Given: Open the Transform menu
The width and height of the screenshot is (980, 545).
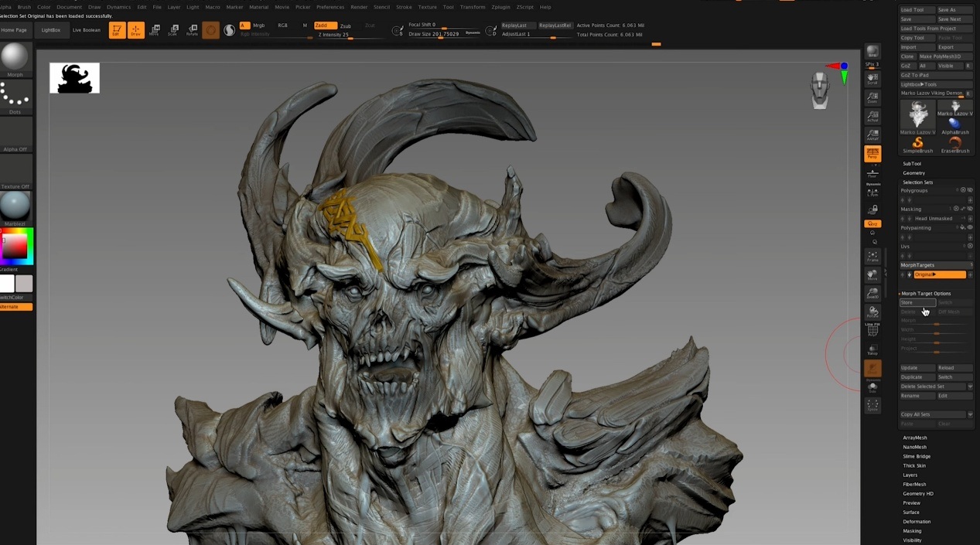Looking at the screenshot, I should pyautogui.click(x=473, y=7).
